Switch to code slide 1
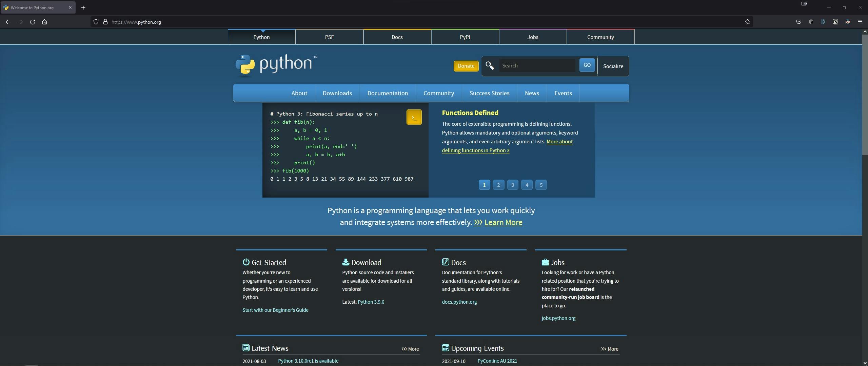This screenshot has width=868, height=366. [x=484, y=185]
